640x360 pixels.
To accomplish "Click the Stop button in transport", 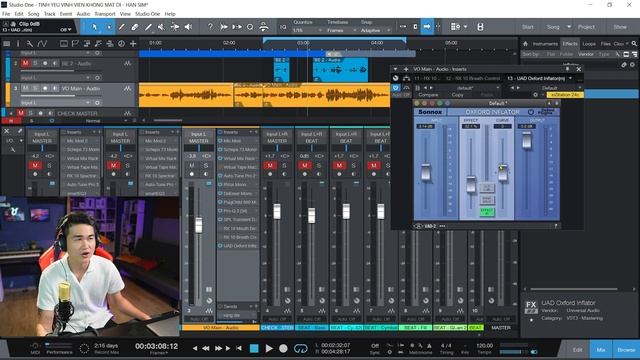I will 254,349.
